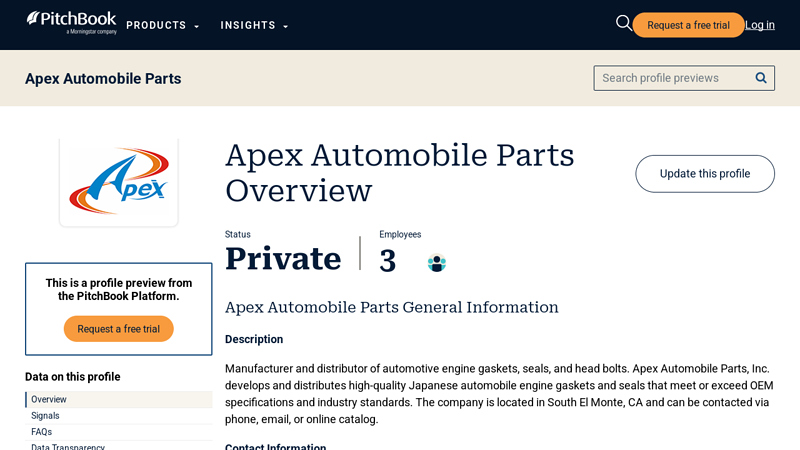Click the employee count 3

388,260
